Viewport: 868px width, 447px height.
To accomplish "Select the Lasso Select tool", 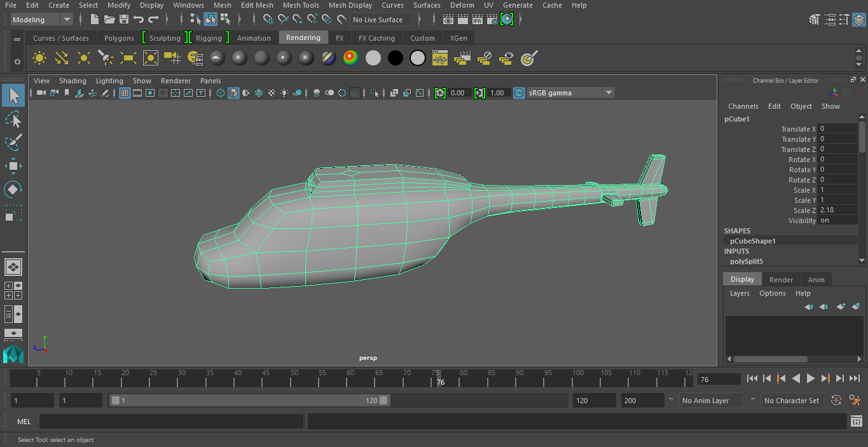I will click(x=13, y=119).
